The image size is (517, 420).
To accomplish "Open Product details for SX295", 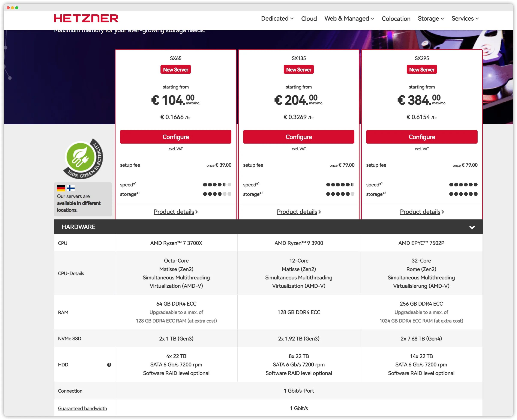I will [422, 212].
